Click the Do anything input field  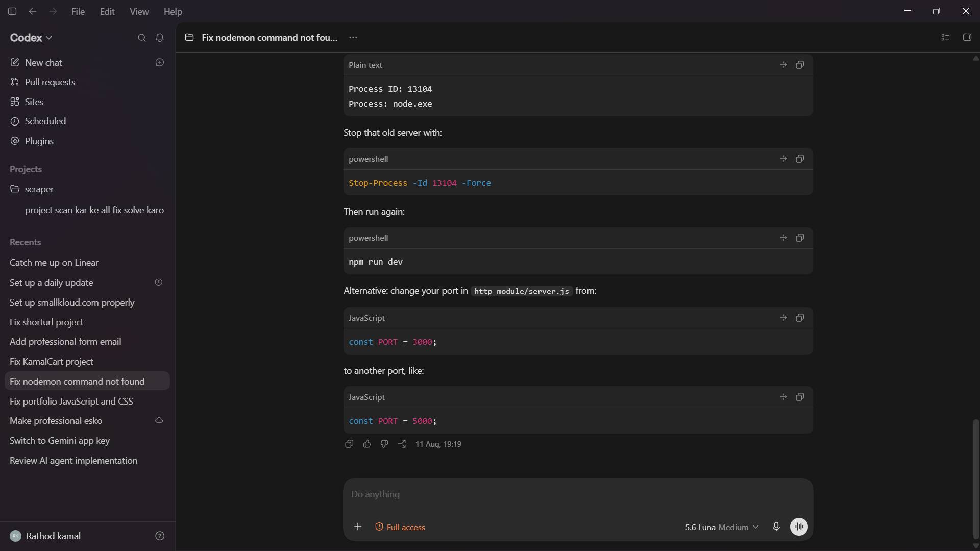click(x=578, y=494)
